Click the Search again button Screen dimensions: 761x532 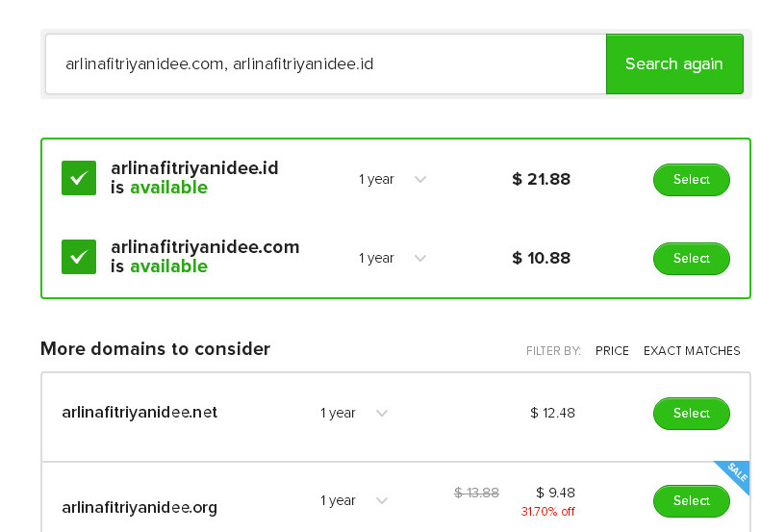[674, 63]
